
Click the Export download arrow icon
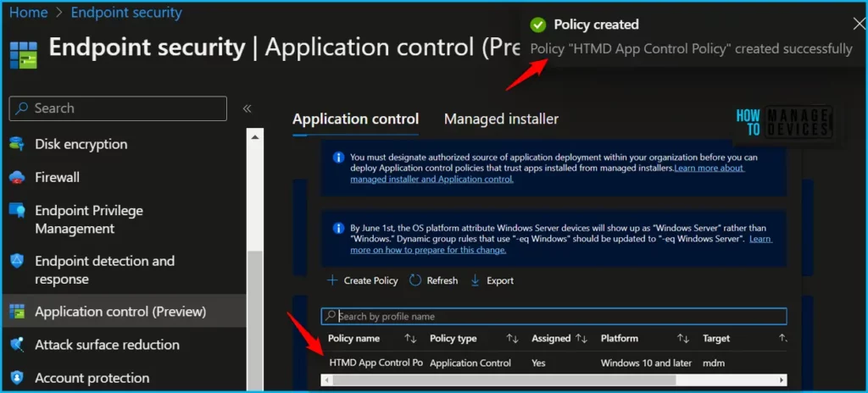475,280
